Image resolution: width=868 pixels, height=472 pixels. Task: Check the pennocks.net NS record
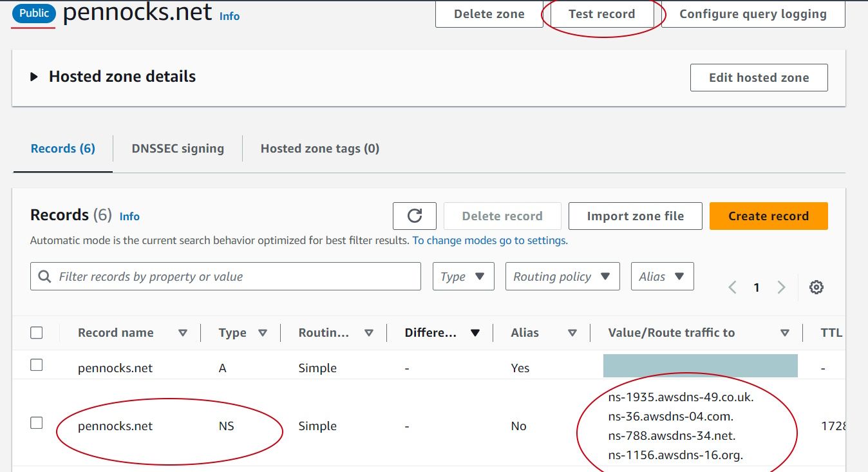point(37,423)
